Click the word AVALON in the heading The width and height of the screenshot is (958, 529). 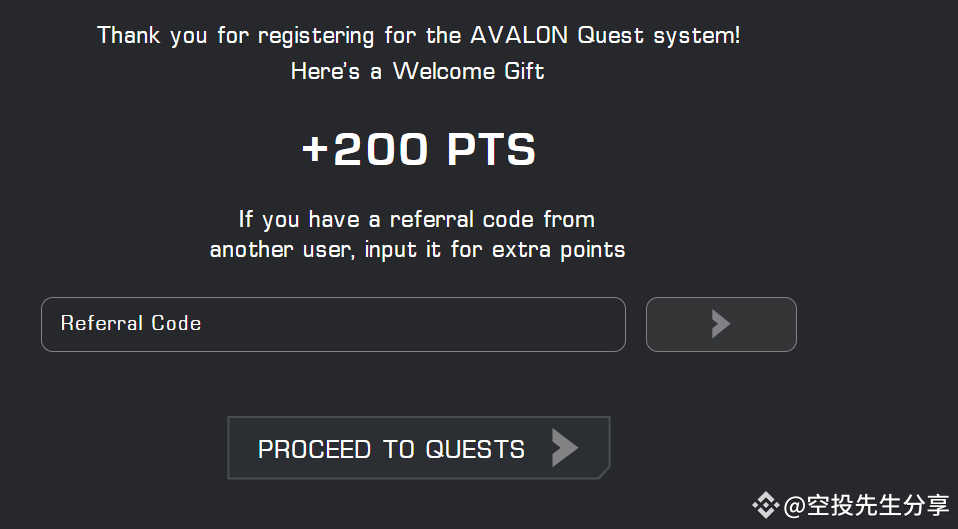point(519,35)
